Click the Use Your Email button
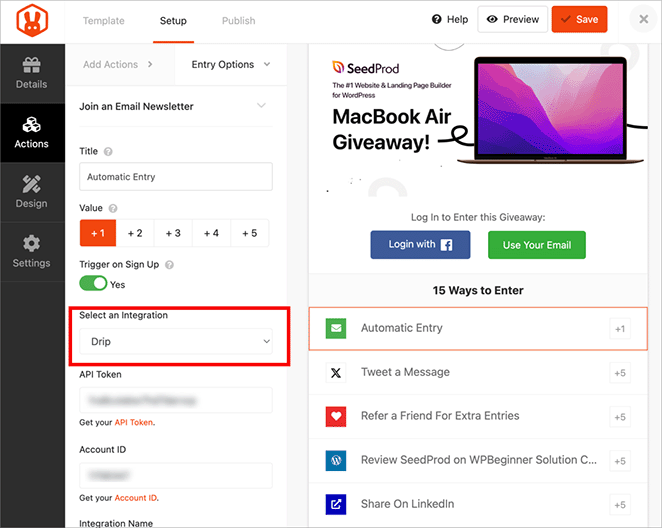 point(537,244)
